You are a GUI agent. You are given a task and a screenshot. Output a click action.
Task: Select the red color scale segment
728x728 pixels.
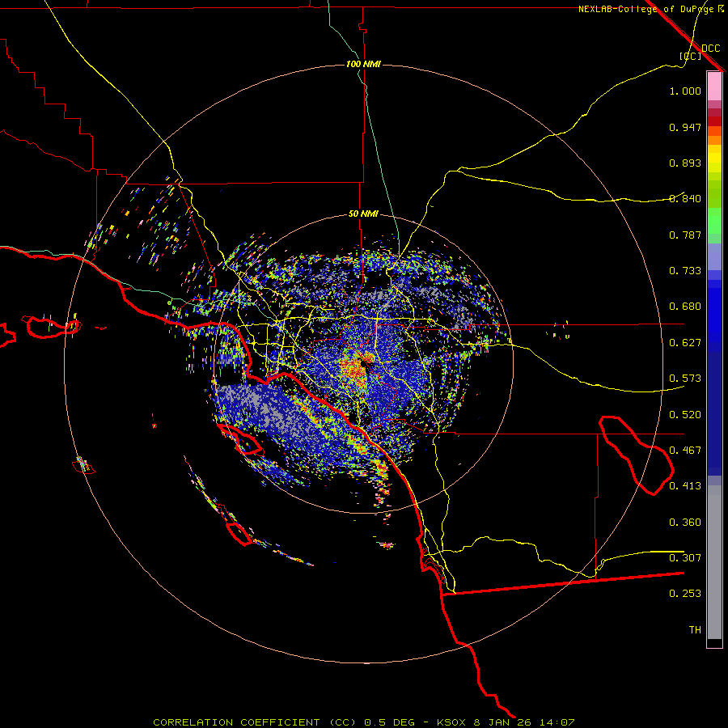pos(714,121)
